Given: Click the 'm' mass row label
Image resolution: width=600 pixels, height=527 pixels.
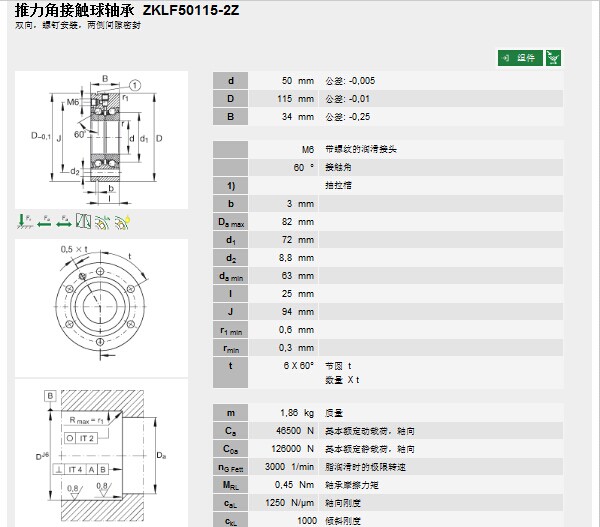Looking at the screenshot, I should [231, 413].
